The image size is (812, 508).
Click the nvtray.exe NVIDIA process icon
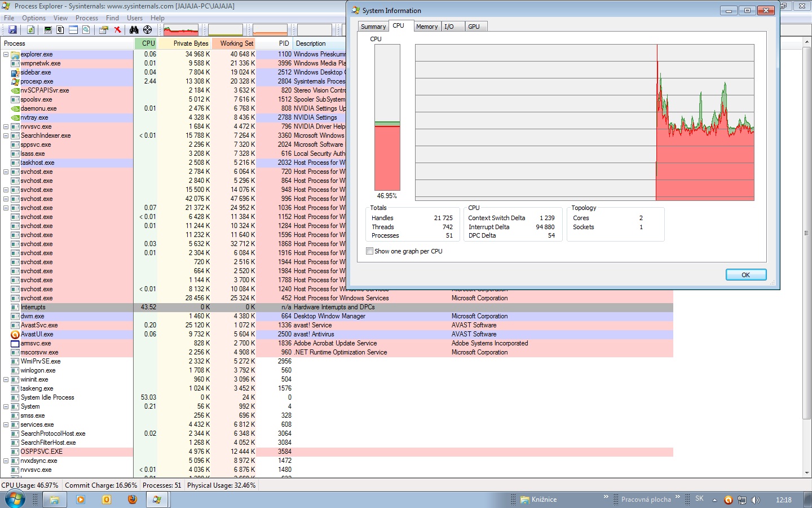[15, 117]
